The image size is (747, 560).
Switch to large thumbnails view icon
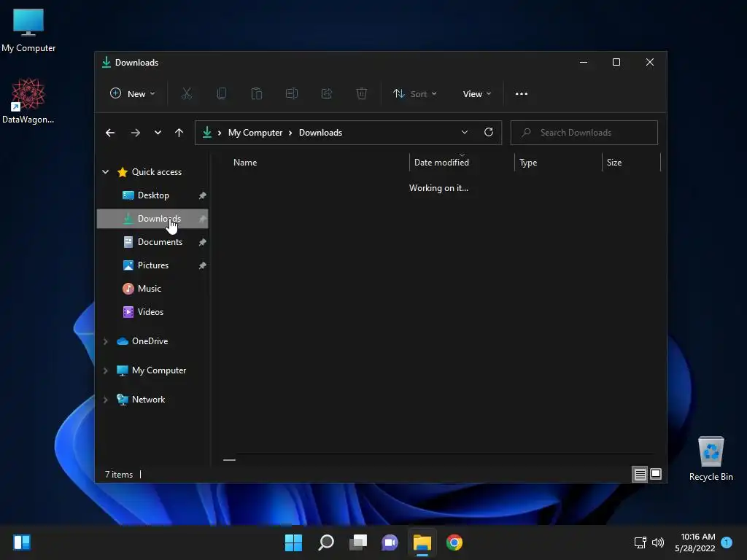click(x=656, y=474)
